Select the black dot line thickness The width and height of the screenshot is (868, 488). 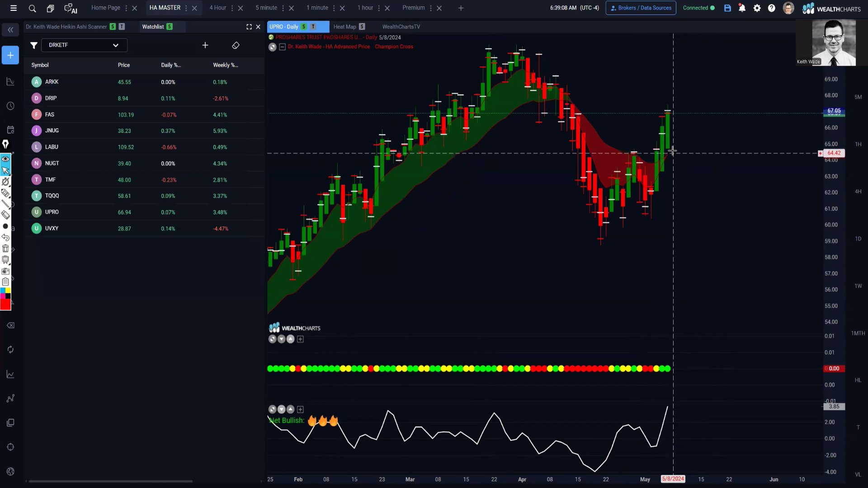tap(5, 226)
